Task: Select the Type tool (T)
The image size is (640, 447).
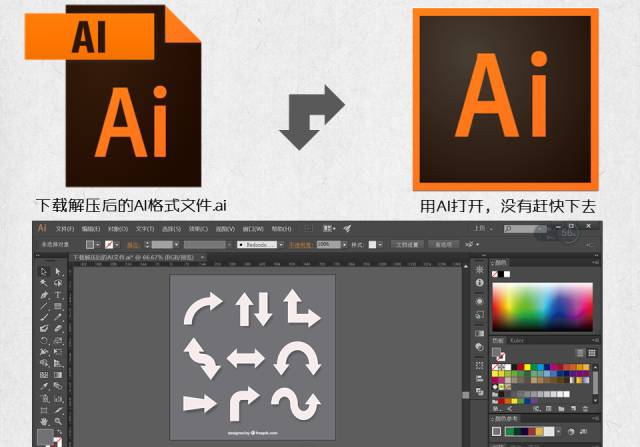Action: coord(58,294)
